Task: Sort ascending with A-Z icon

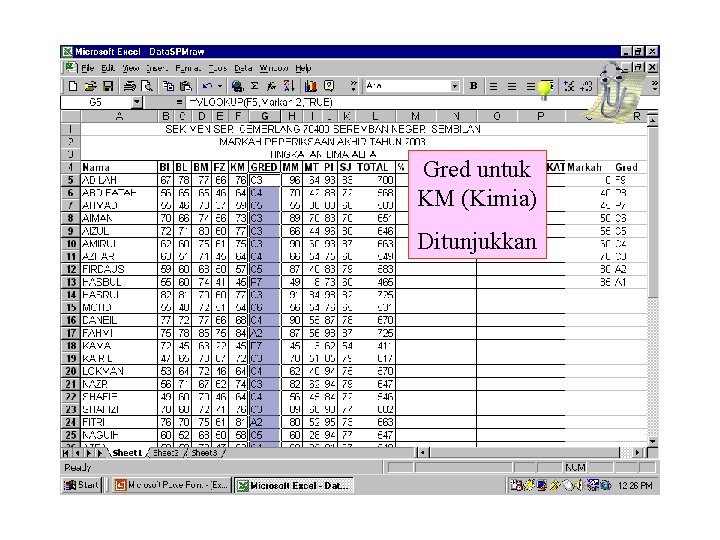Action: 289,86
